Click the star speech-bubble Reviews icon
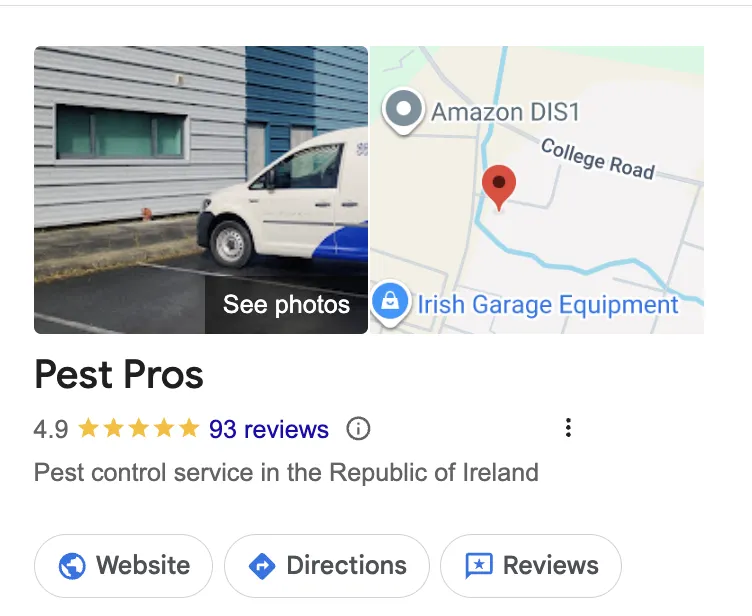 coord(479,566)
